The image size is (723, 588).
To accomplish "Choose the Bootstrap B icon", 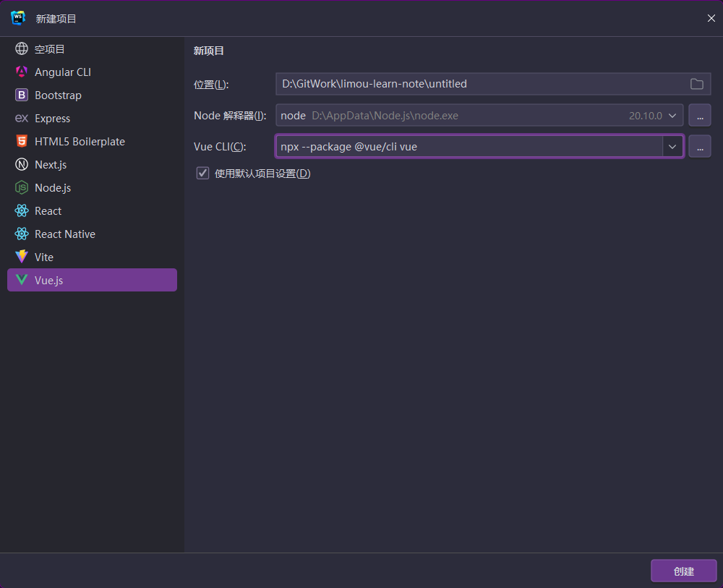I will click(22, 95).
